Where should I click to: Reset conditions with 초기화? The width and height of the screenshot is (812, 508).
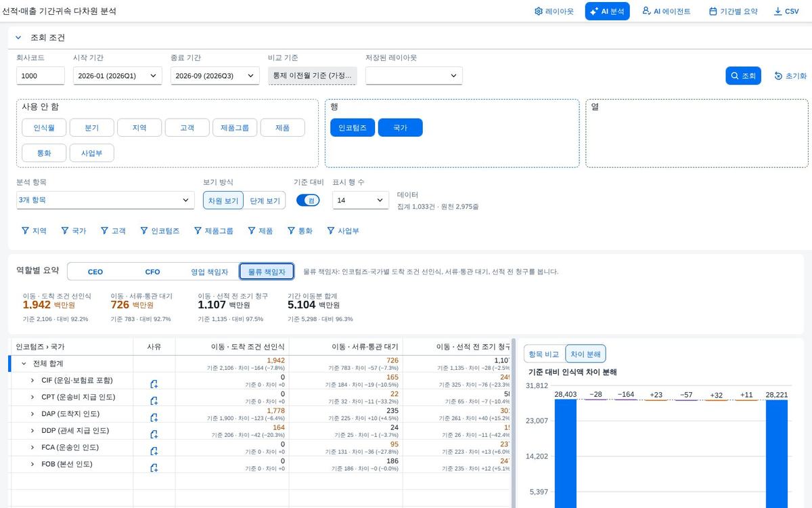790,76
